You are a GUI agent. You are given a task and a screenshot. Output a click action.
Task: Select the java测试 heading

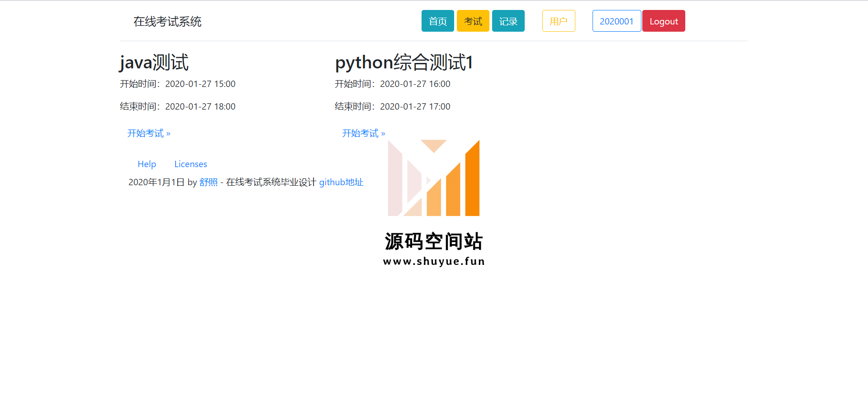(x=154, y=62)
